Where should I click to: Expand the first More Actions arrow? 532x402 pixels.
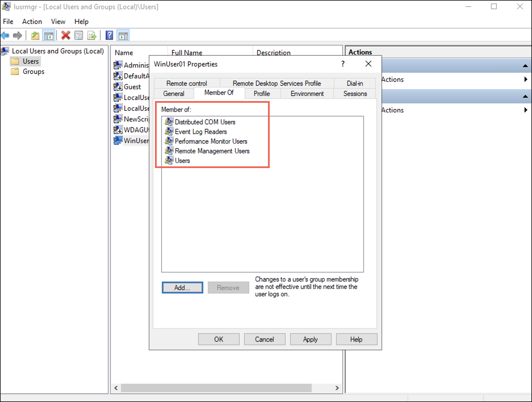526,79
